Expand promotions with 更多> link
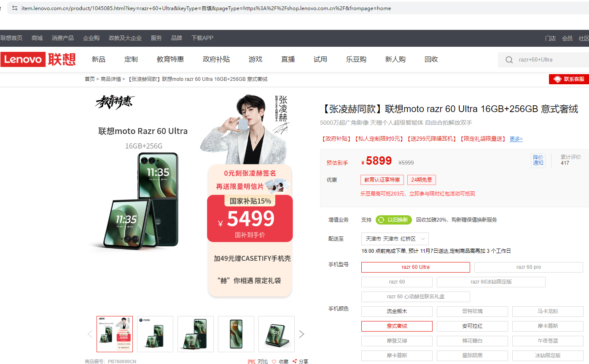 pos(516,139)
